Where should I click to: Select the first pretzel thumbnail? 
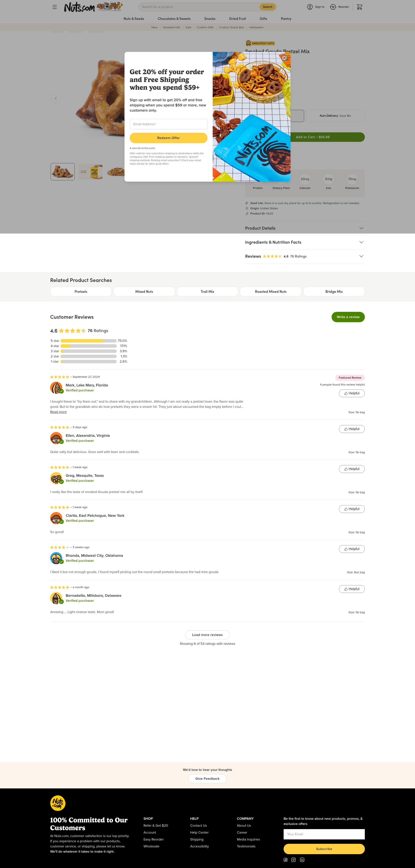point(63,171)
